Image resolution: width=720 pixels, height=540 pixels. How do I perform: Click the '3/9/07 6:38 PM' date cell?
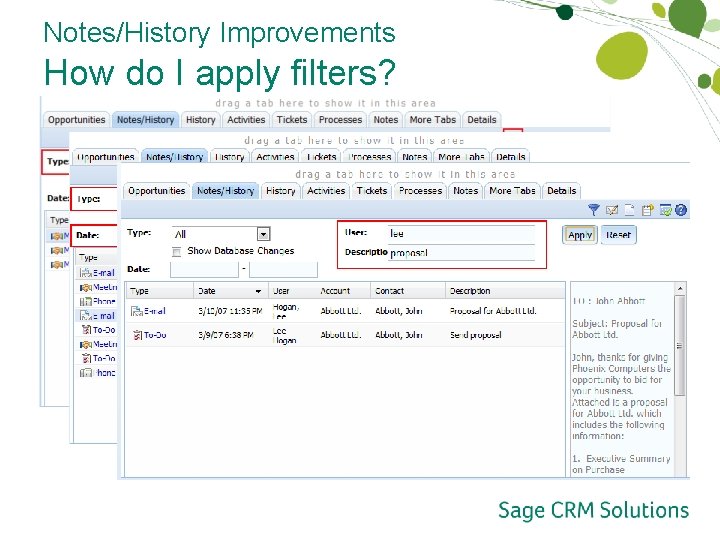(x=225, y=335)
